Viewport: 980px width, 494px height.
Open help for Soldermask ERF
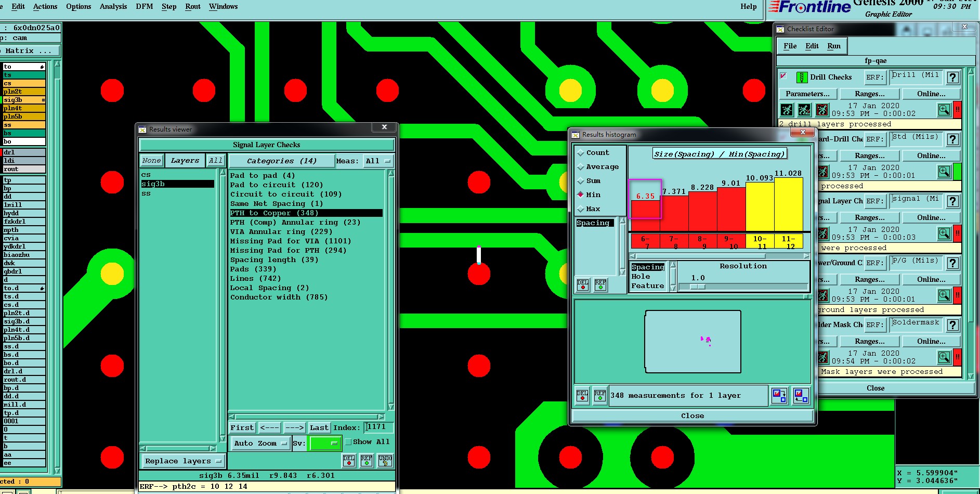pos(952,325)
